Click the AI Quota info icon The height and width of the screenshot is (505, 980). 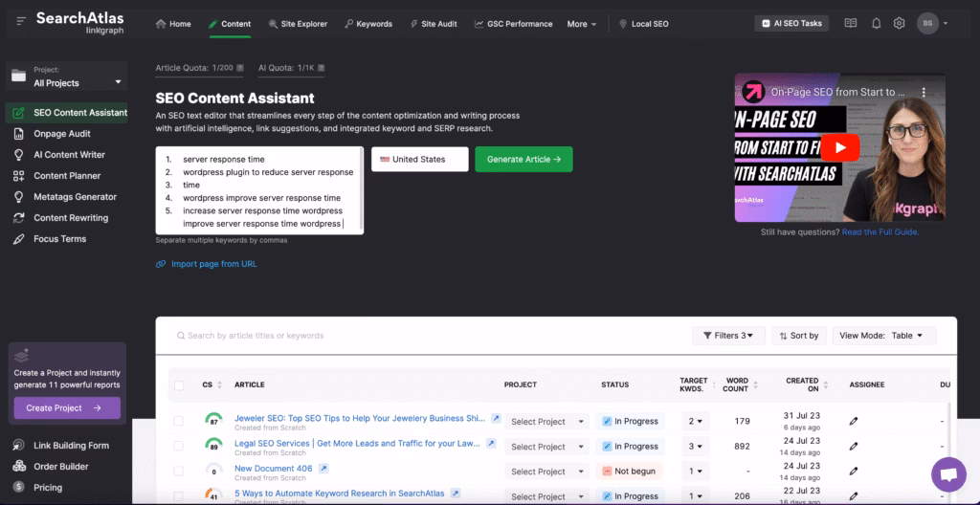[x=322, y=68]
